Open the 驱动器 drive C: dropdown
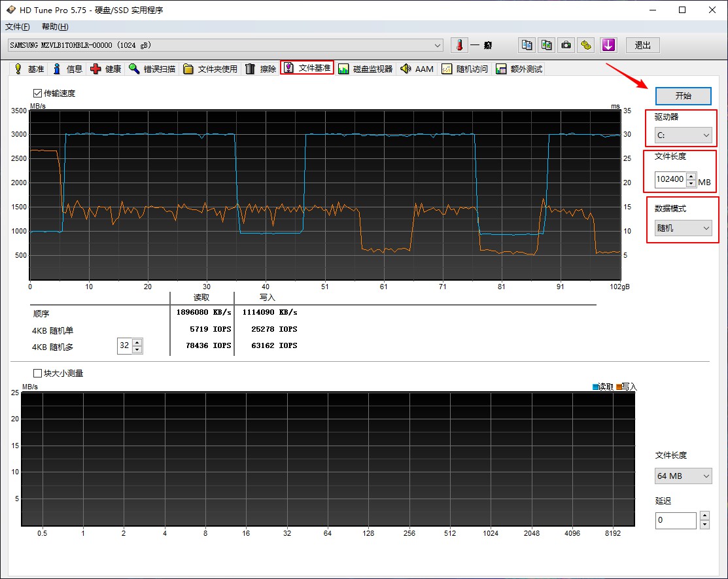This screenshot has height=579, width=728. click(x=683, y=135)
